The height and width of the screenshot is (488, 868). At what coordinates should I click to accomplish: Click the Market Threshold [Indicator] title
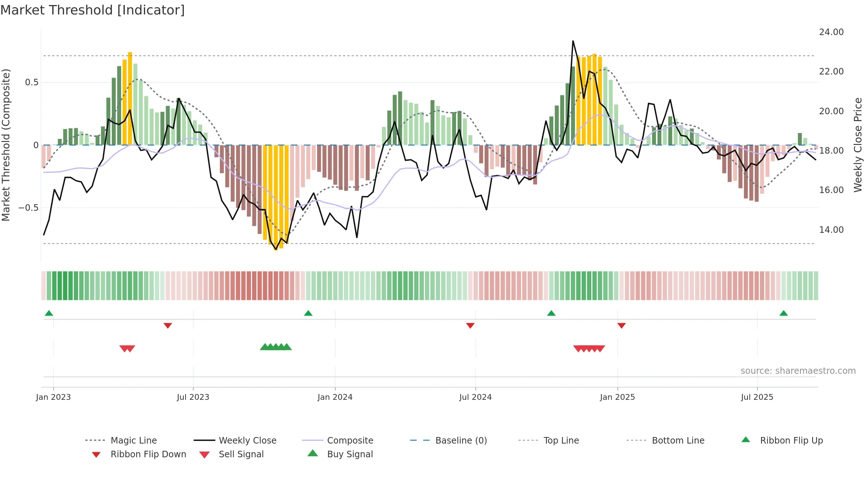(x=93, y=10)
